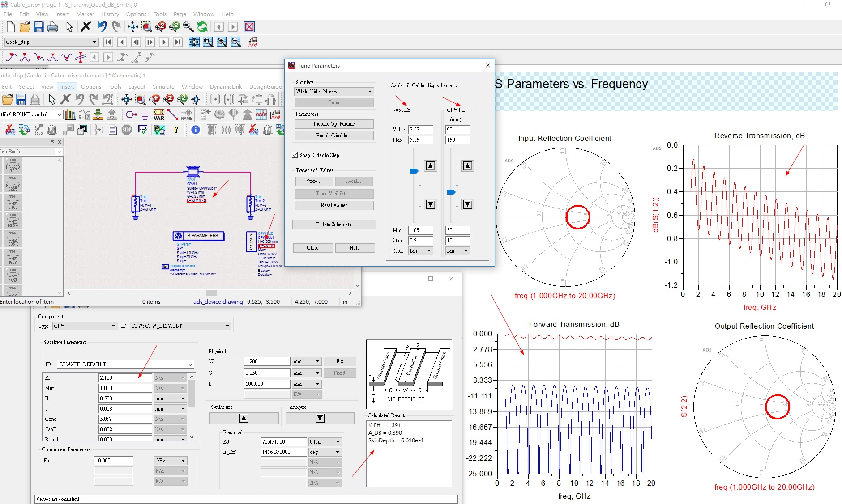Click the up-arrow stepper for the Er slider
The image size is (842, 504).
[x=431, y=166]
